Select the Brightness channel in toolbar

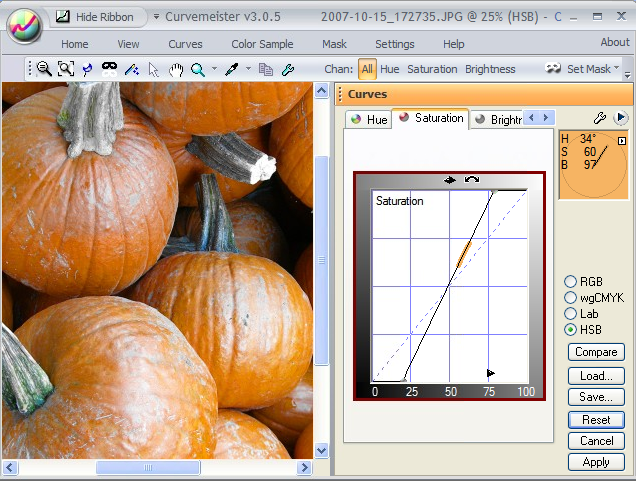(x=490, y=69)
